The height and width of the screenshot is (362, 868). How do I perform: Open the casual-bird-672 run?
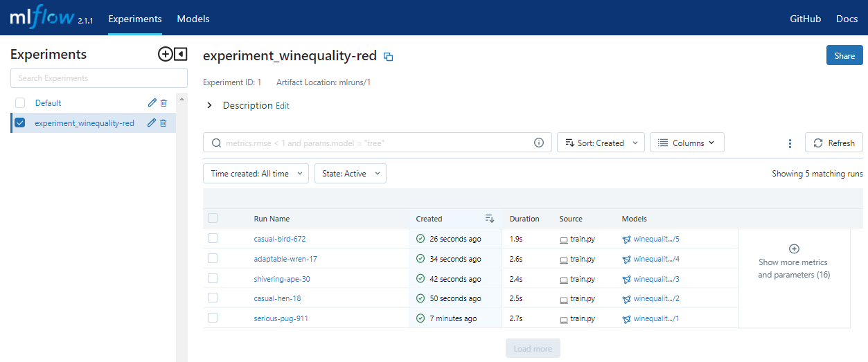[280, 239]
